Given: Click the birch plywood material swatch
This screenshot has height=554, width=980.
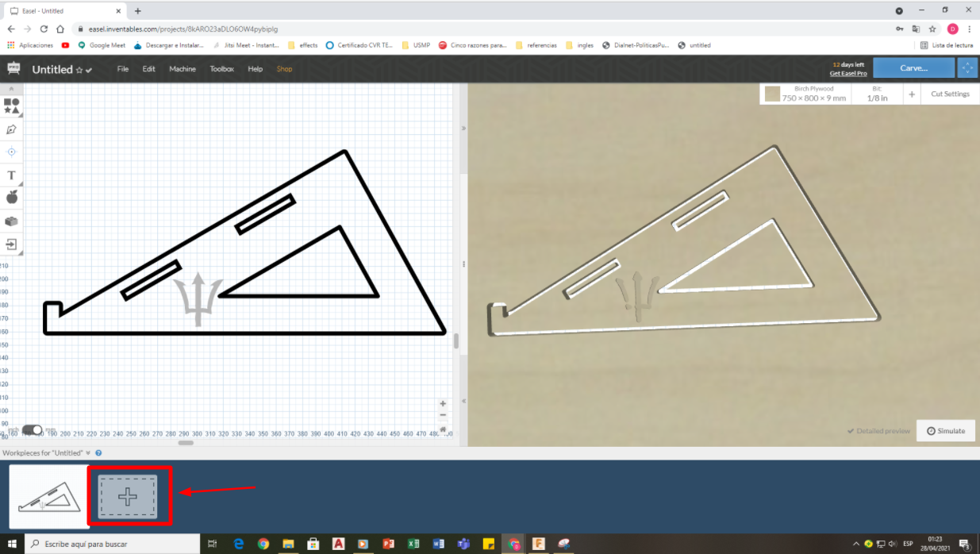Looking at the screenshot, I should pyautogui.click(x=772, y=94).
